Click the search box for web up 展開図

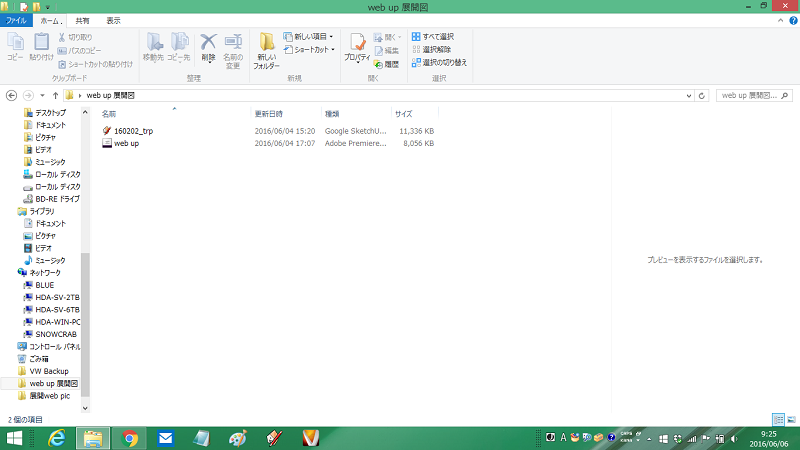tap(752, 95)
